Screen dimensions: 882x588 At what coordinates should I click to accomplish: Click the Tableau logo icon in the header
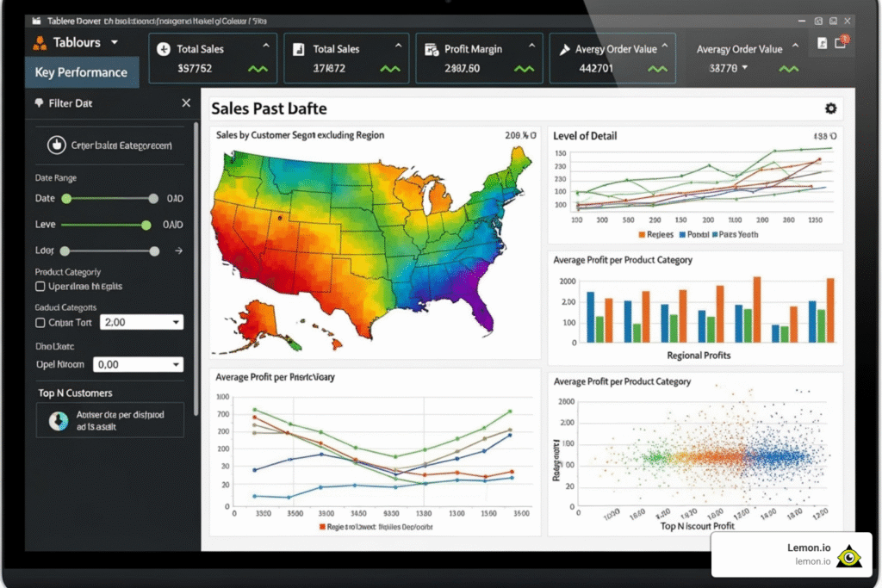tap(38, 42)
